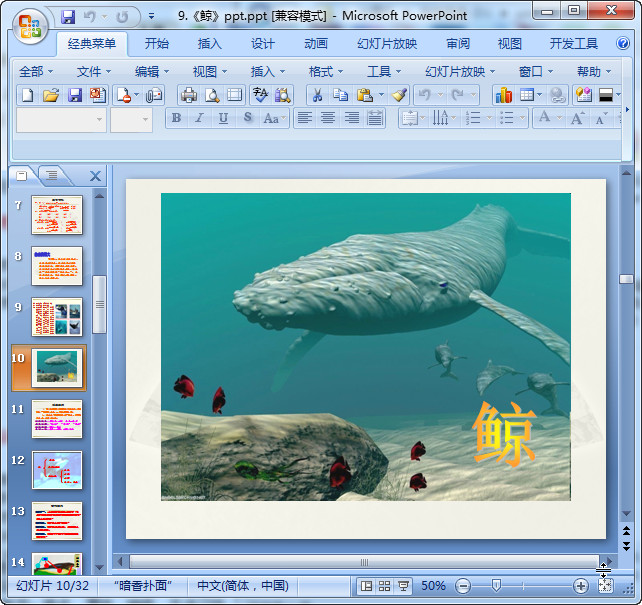
Task: Click "暗香扑面" theme name in status bar
Action: click(x=142, y=586)
